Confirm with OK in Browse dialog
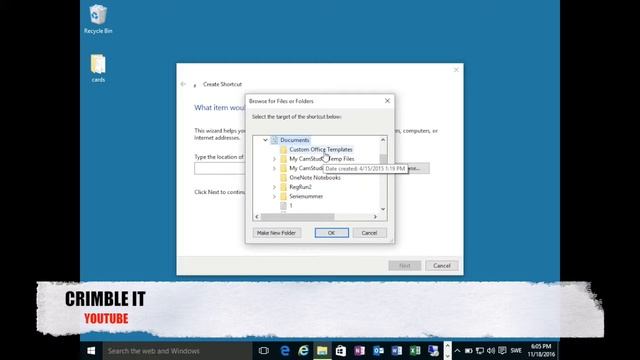Screen dimensions: 640x360 [x=331, y=233]
